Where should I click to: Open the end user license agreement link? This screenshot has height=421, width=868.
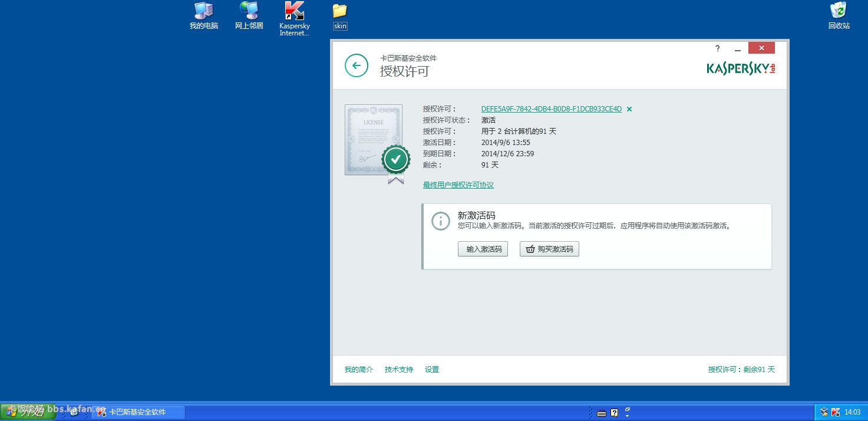(458, 185)
